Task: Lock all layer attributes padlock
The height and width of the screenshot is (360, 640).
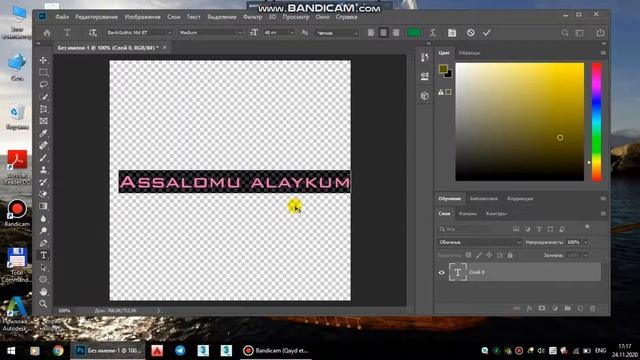Action: click(510, 255)
